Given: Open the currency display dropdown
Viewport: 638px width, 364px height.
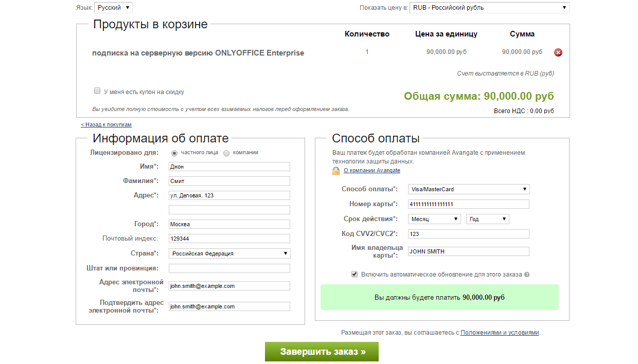Looking at the screenshot, I should pyautogui.click(x=489, y=8).
